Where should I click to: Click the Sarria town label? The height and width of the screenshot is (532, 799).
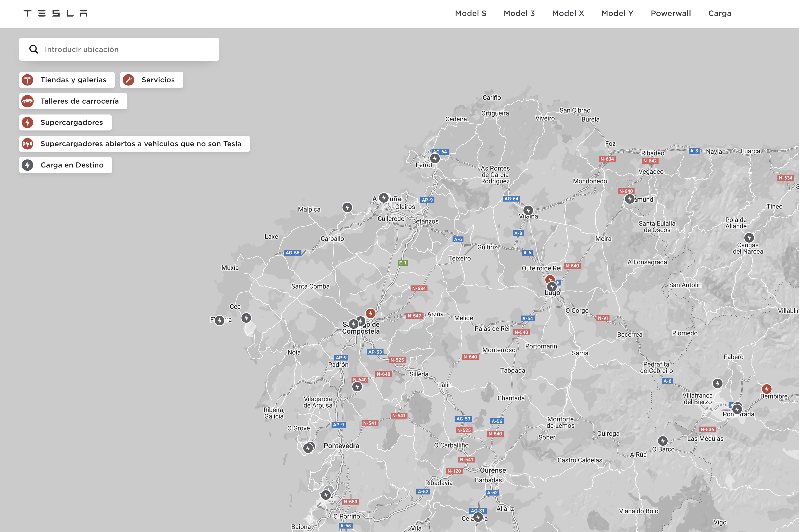[580, 353]
